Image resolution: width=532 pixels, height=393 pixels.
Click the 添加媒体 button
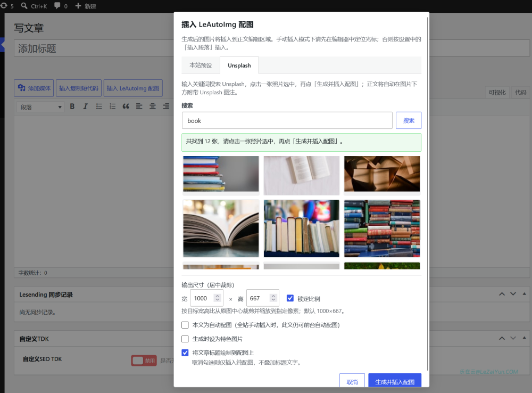tap(34, 88)
